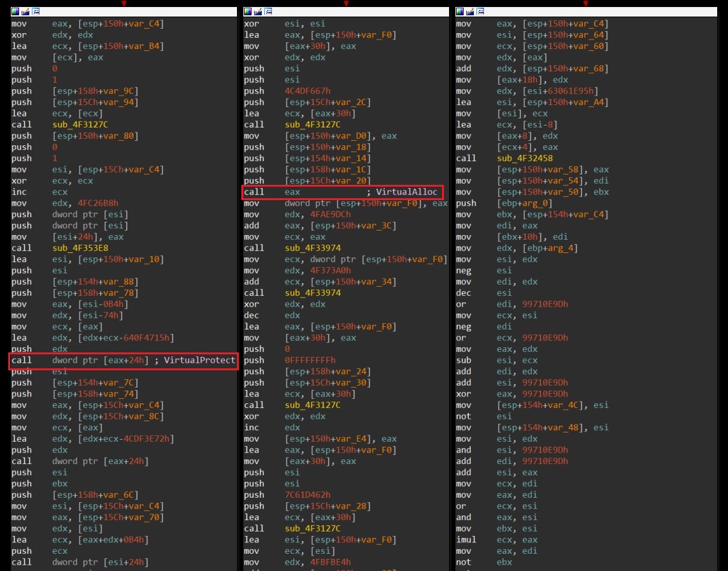Open node color picker on left node
Viewport: 728px width, 571px height.
pyautogui.click(x=15, y=11)
